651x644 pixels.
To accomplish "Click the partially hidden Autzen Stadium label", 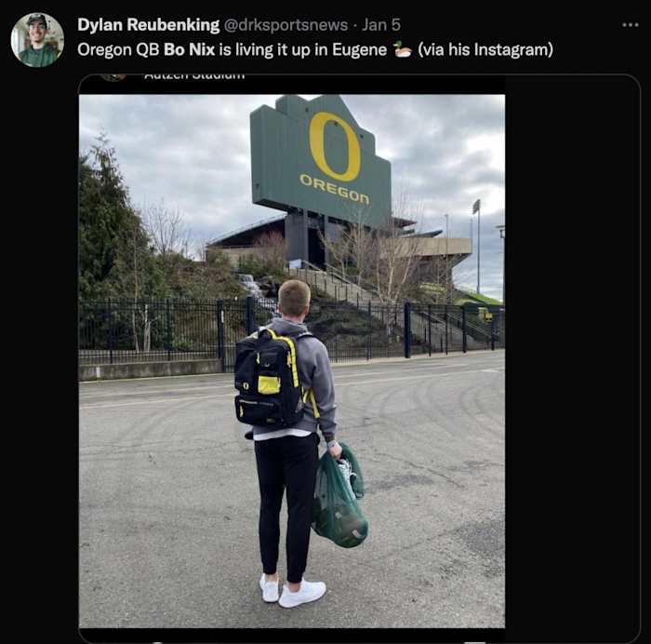I will tap(194, 75).
